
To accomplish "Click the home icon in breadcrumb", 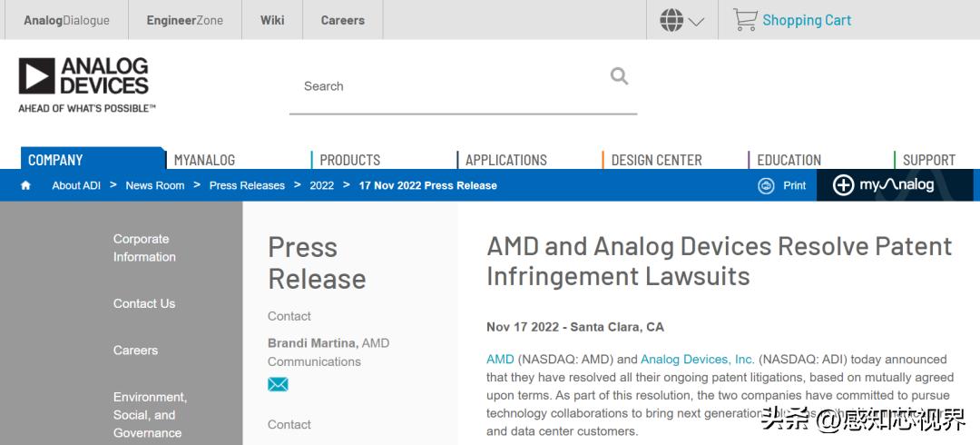I will click(25, 185).
